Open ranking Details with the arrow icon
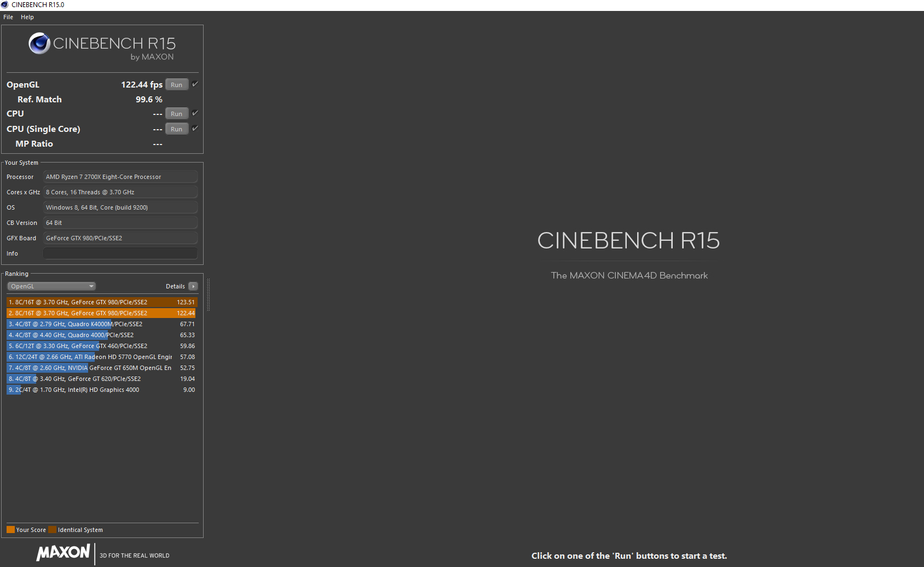 pos(193,286)
